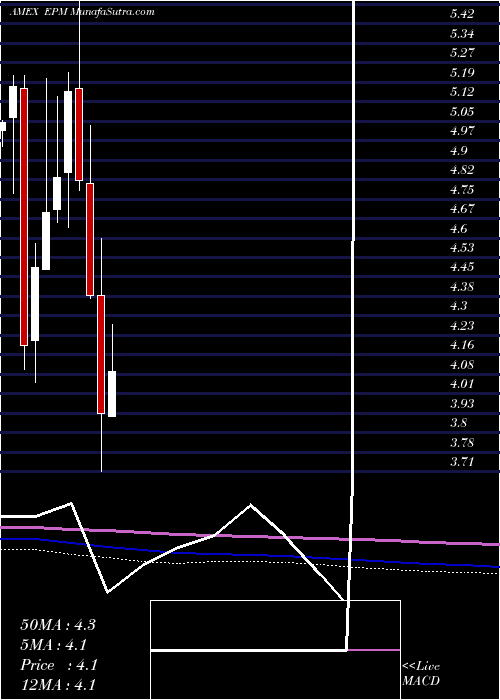The height and width of the screenshot is (700, 500).
Task: Click the 5.27 price axis label
Action: [x=462, y=53]
